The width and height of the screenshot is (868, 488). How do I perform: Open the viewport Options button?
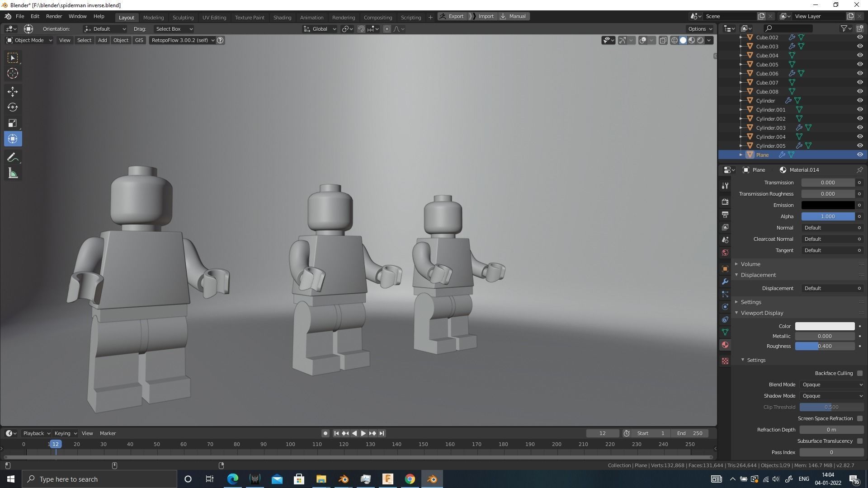click(x=700, y=29)
